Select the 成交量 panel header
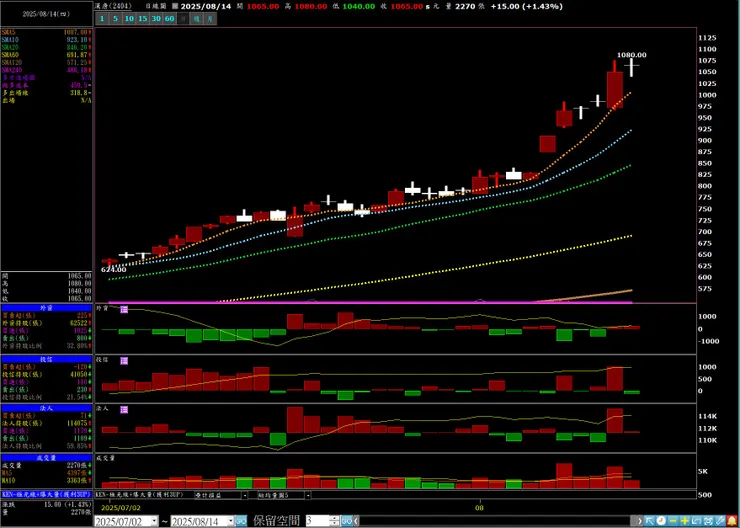 46,458
